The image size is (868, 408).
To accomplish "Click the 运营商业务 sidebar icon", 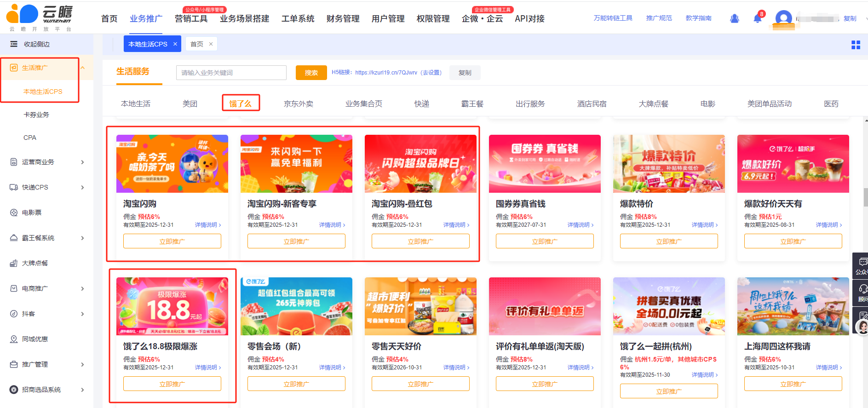I will coord(14,162).
